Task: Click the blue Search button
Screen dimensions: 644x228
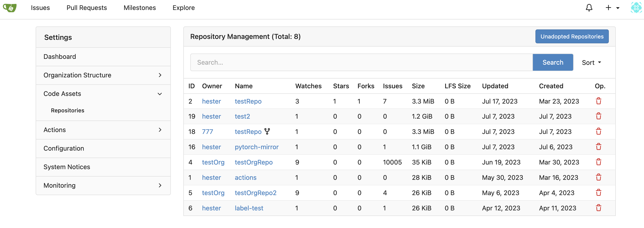Action: coord(553,62)
